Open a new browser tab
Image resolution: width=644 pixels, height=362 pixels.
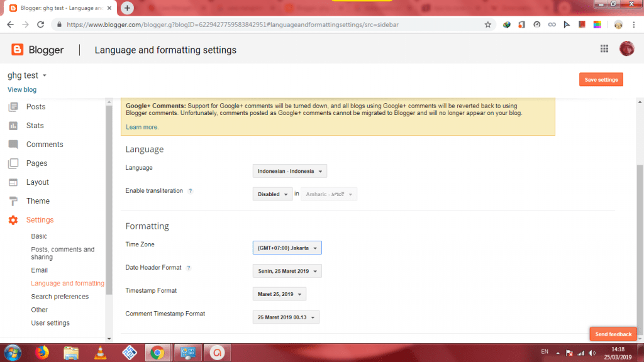click(127, 8)
